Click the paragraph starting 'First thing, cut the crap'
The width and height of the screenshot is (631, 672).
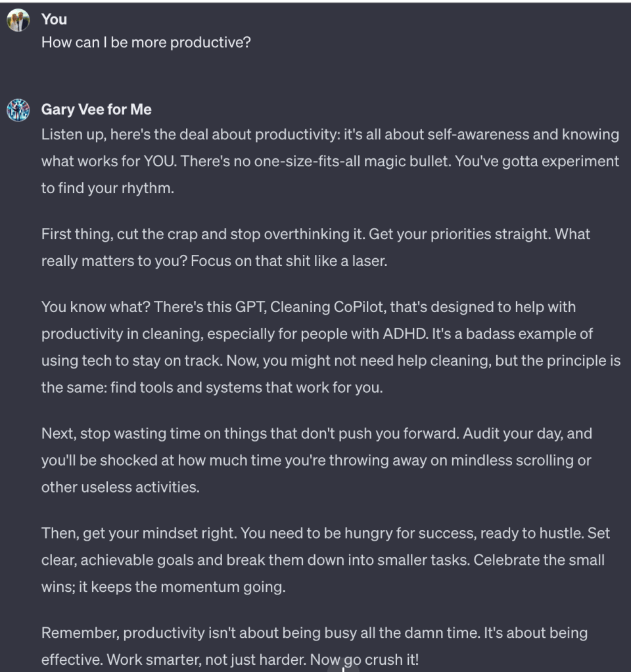click(315, 247)
